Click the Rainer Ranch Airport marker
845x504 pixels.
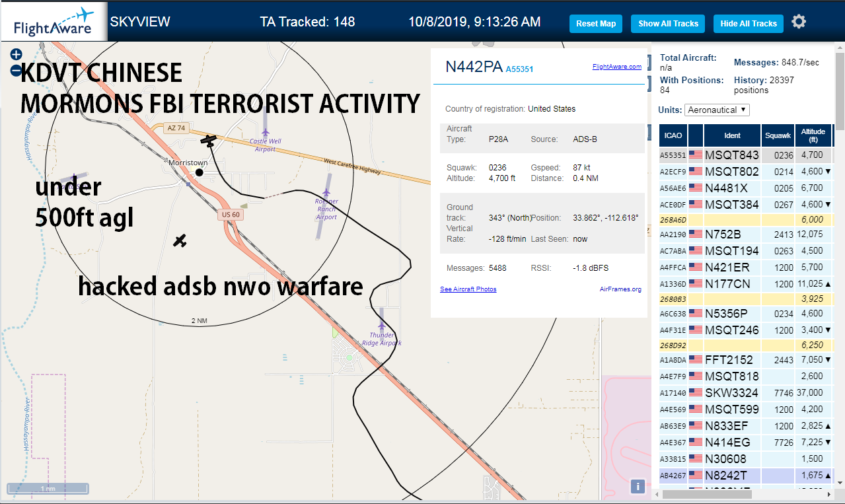[x=326, y=193]
